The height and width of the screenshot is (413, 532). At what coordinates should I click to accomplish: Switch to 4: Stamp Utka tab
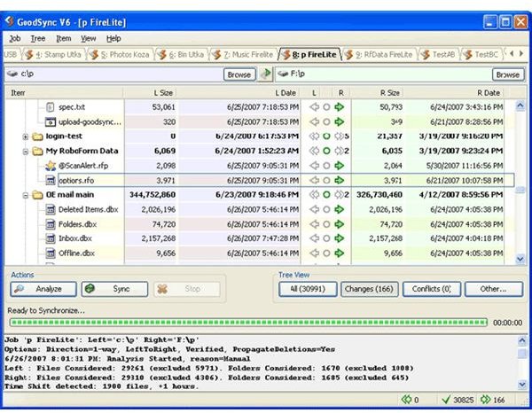point(54,55)
